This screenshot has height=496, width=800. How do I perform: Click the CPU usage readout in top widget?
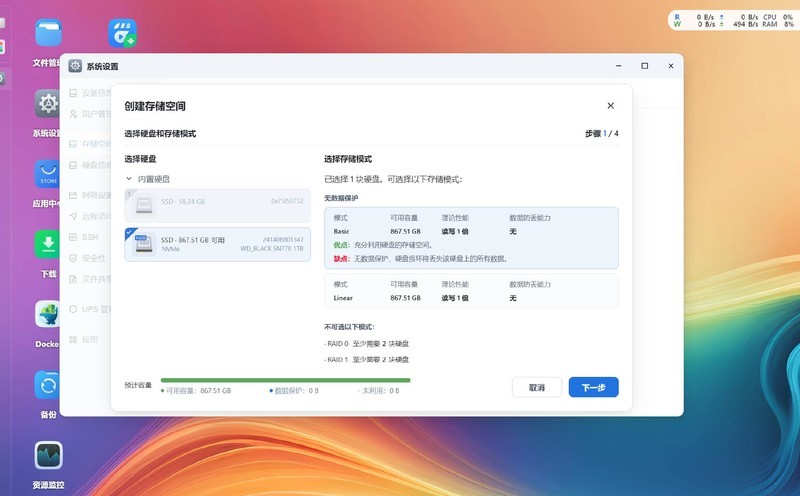coord(779,17)
